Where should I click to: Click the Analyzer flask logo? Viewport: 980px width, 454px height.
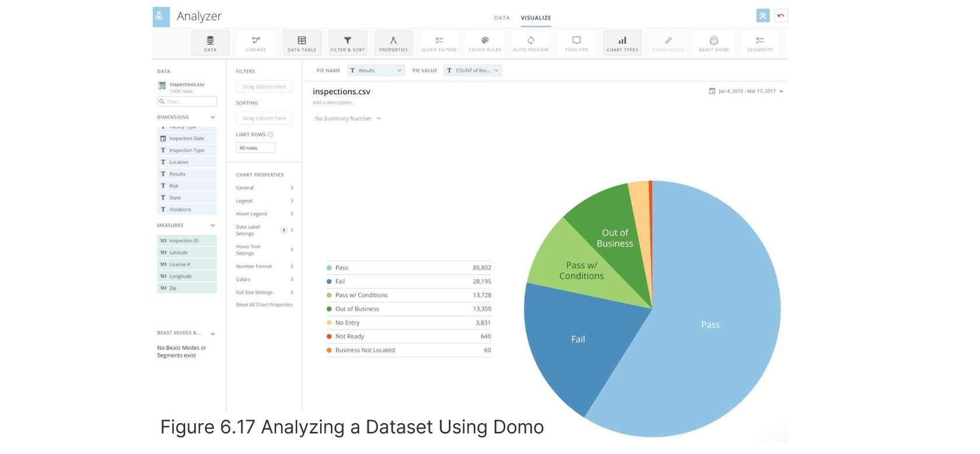(x=161, y=16)
